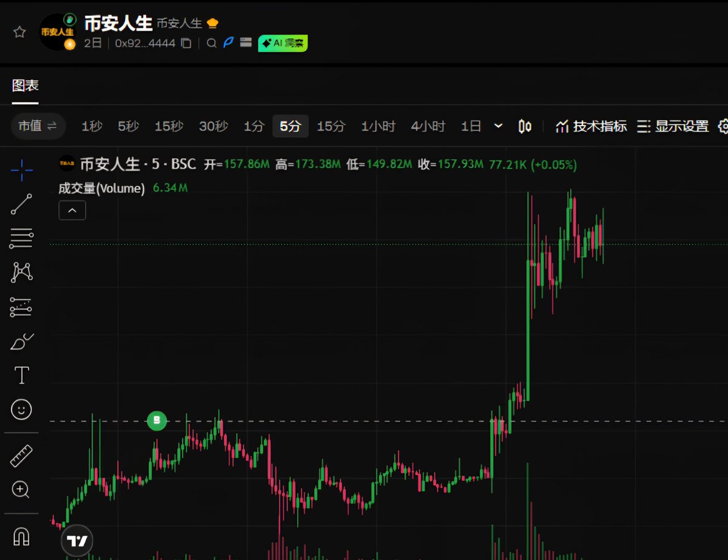Click the 开=157.86M value
The width and height of the screenshot is (728, 560).
click(237, 164)
